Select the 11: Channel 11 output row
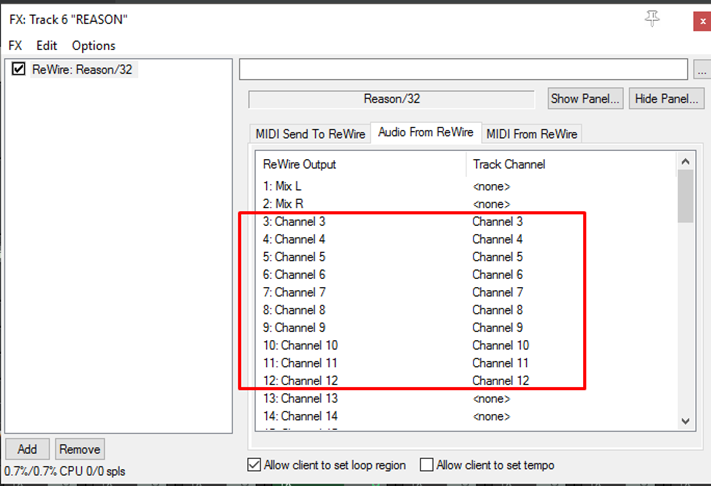The width and height of the screenshot is (711, 486). pyautogui.click(x=300, y=363)
